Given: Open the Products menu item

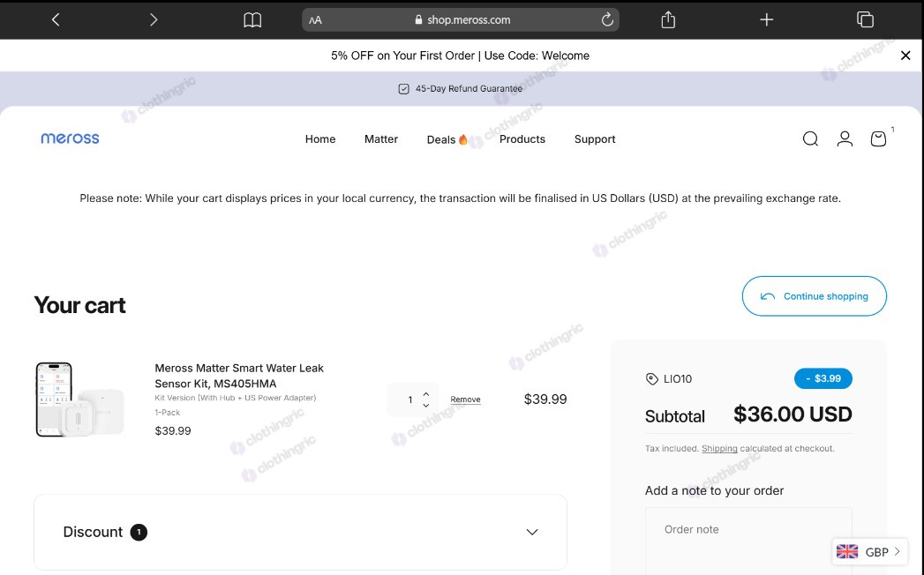Looking at the screenshot, I should tap(522, 139).
